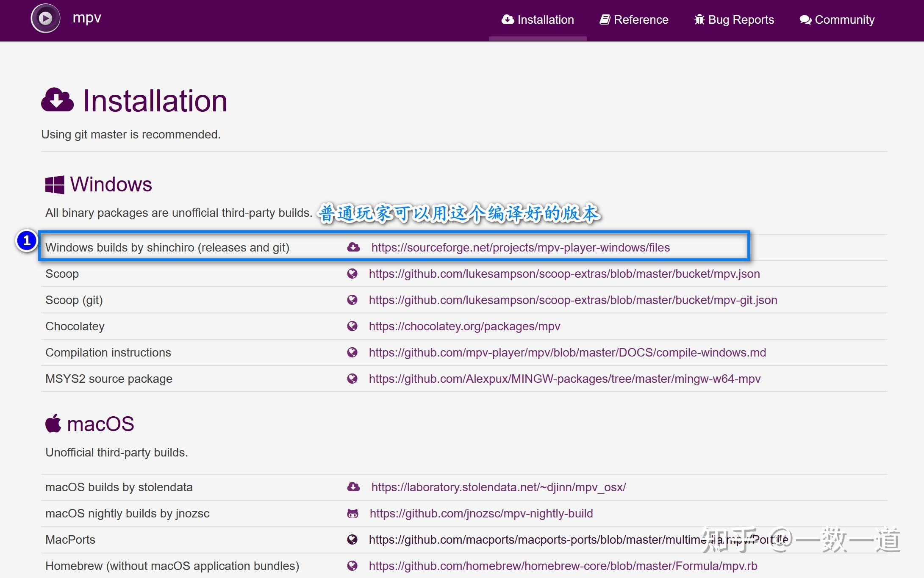This screenshot has width=924, height=578.
Task: Open the chocolatey.org packages mpv link
Action: pos(464,326)
